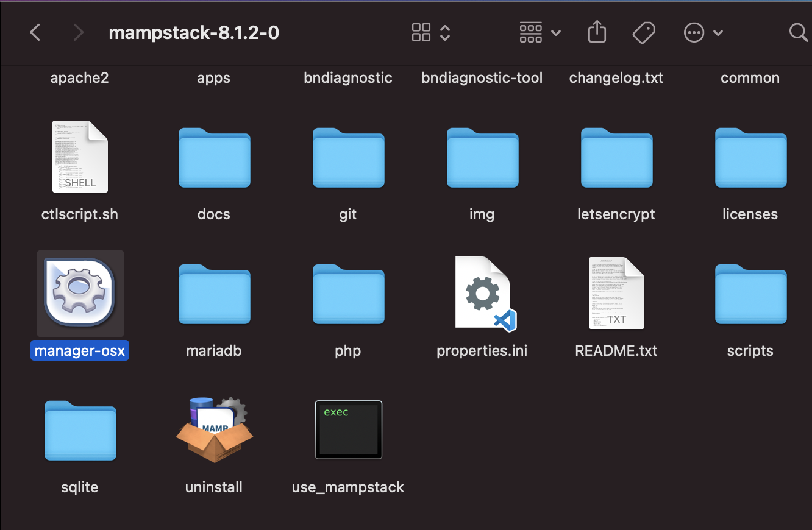Click the bndiagnostic label
Viewport: 812px width, 530px height.
pos(348,78)
